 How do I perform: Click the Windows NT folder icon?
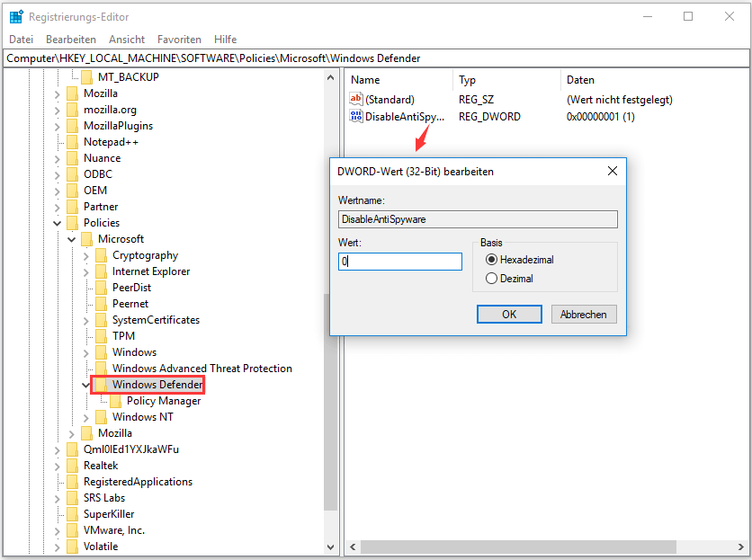point(101,417)
